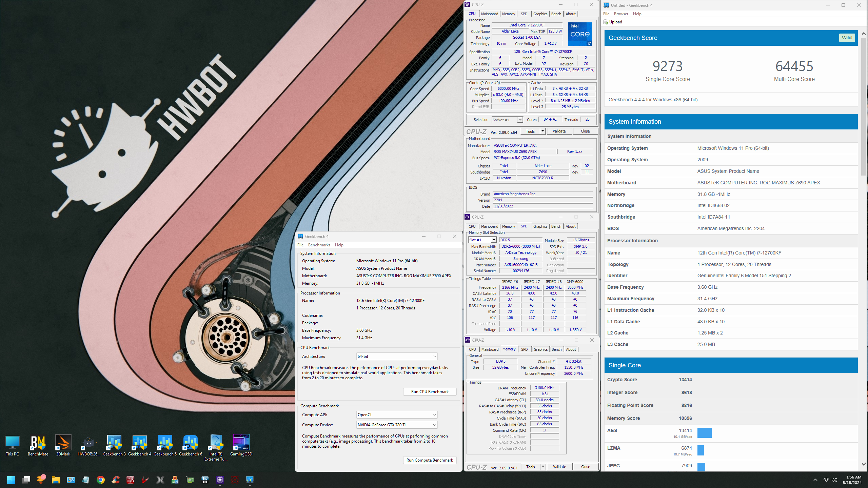
Task: Open CCleaner from the taskbar
Action: pos(116,480)
